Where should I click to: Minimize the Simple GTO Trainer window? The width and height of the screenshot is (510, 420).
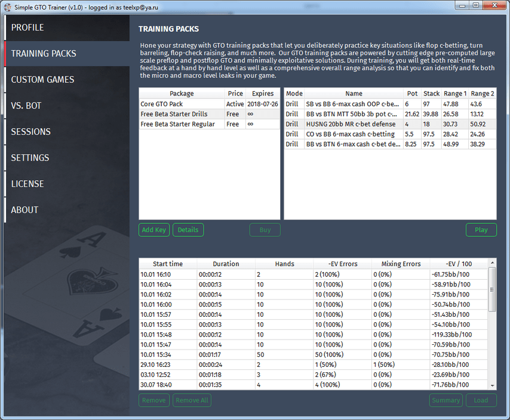coord(462,5)
